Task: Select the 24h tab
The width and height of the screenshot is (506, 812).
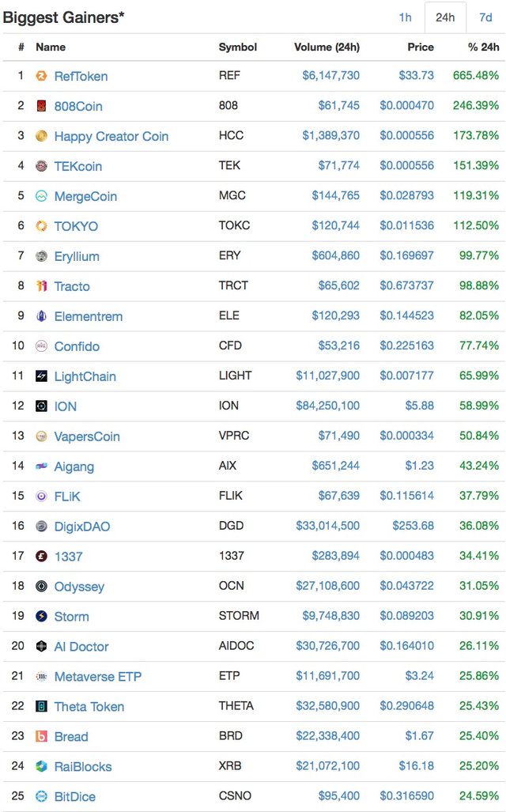Action: point(445,17)
